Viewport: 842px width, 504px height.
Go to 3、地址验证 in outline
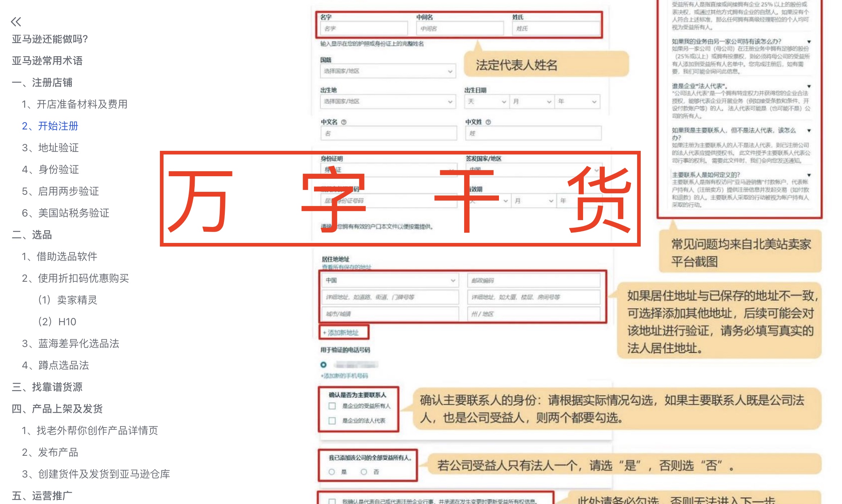[x=50, y=148]
